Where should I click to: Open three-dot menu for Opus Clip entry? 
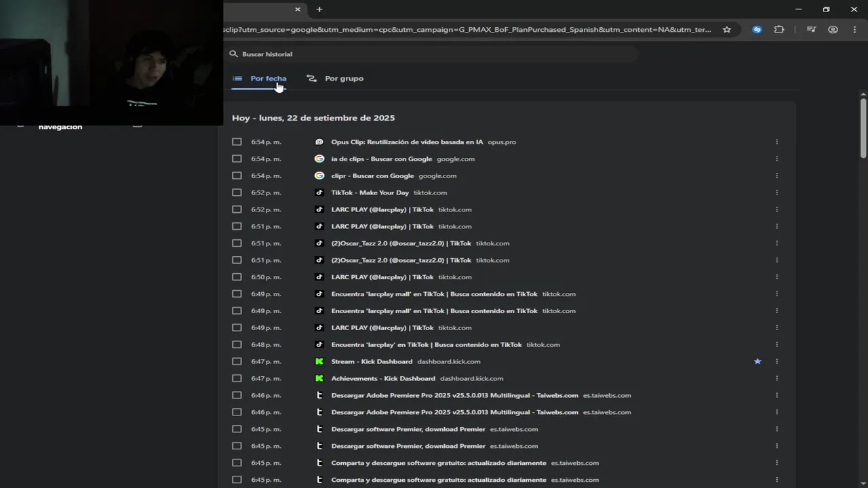pos(776,142)
